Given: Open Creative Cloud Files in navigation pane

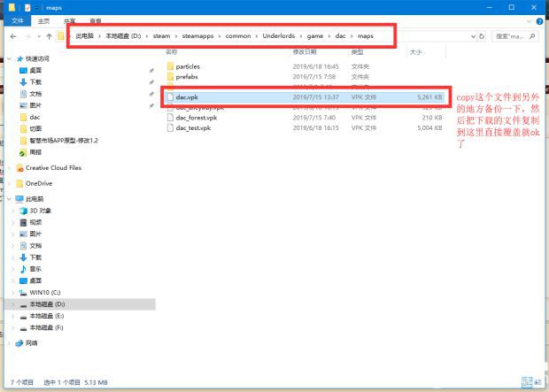Looking at the screenshot, I should point(53,168).
